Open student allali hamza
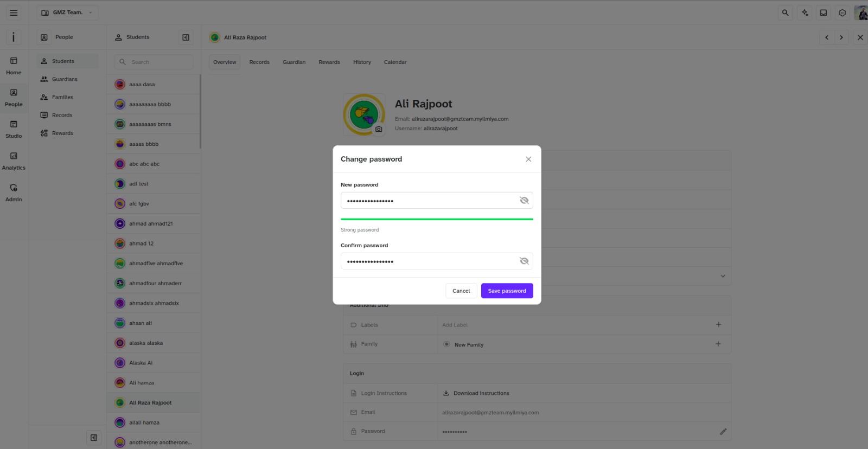 point(154,422)
